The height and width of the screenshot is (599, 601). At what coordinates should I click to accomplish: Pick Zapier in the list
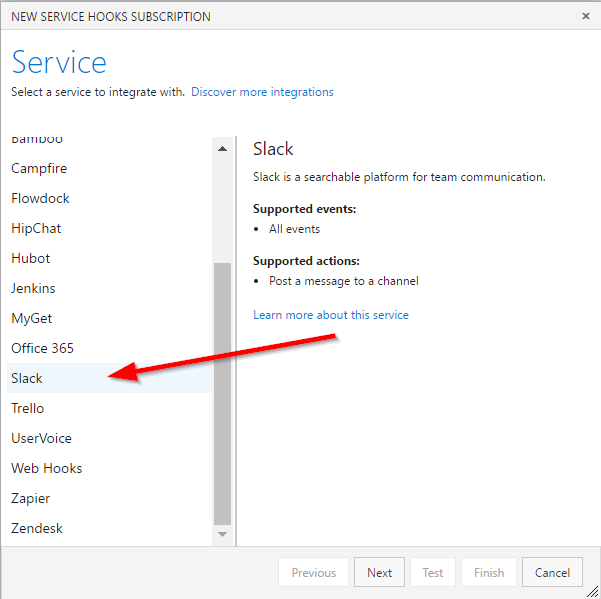[x=109, y=498]
